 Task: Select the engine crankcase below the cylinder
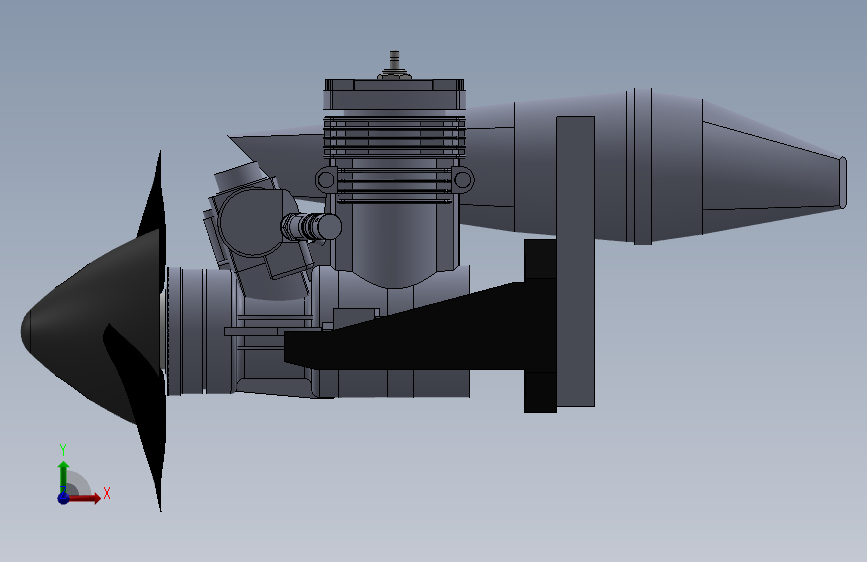390,332
